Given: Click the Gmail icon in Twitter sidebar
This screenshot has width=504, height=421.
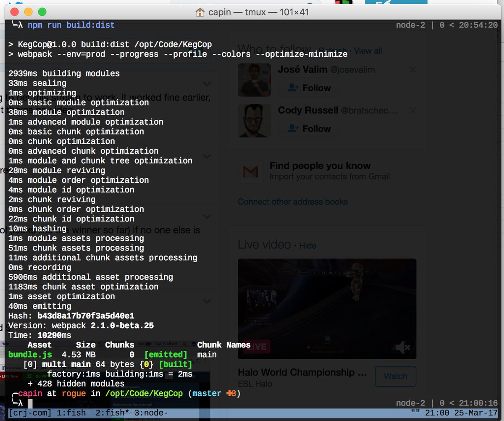Looking at the screenshot, I should point(251,171).
